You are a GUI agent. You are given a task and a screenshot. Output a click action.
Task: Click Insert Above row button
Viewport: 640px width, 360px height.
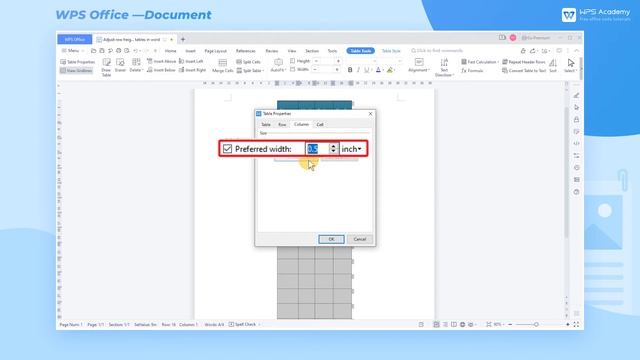162,61
